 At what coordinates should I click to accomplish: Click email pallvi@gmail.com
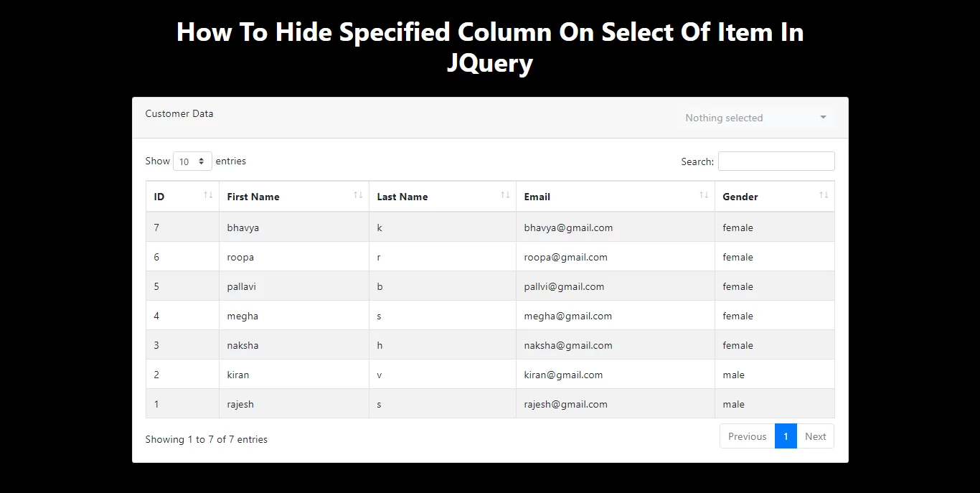pos(564,286)
